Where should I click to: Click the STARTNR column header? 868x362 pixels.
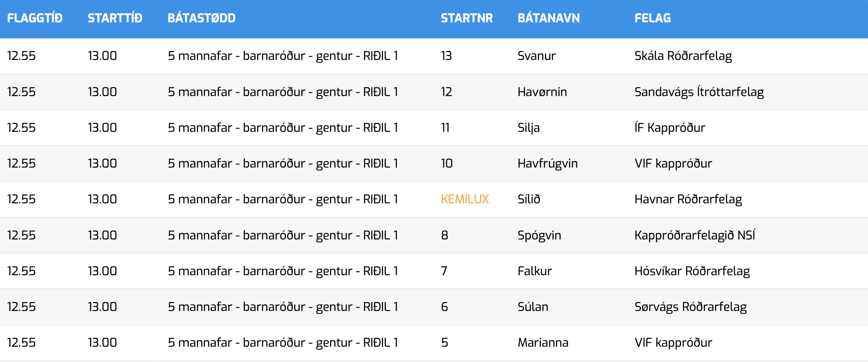tap(467, 18)
